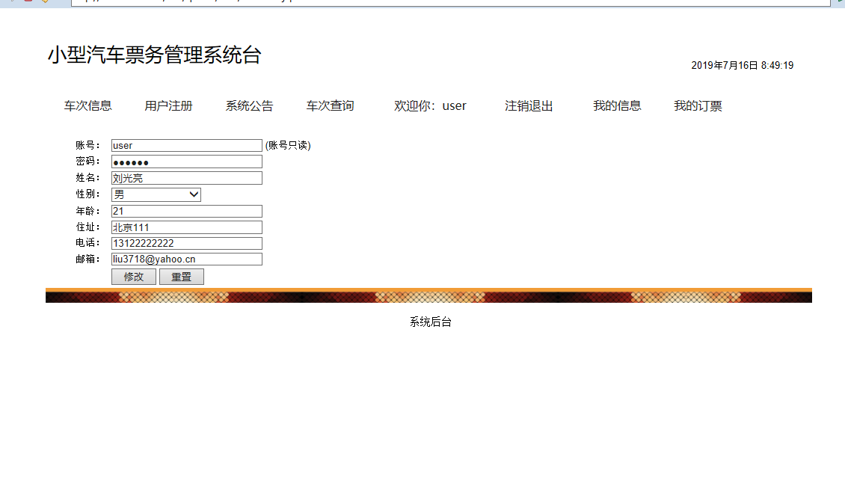The height and width of the screenshot is (504, 845).
Task: Click the 系统后台 footer text
Action: click(x=431, y=322)
